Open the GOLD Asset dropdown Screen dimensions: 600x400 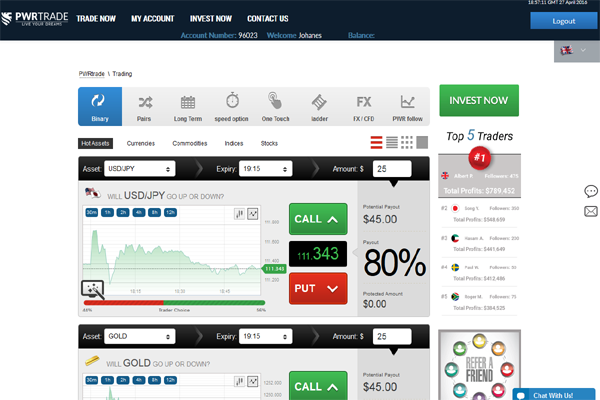tap(140, 336)
